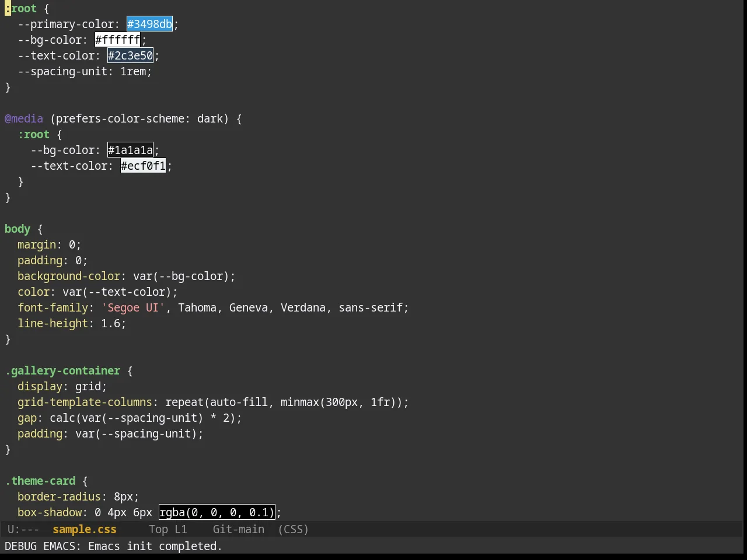Click the Top L1 position indicator
747x560 pixels.
(168, 529)
